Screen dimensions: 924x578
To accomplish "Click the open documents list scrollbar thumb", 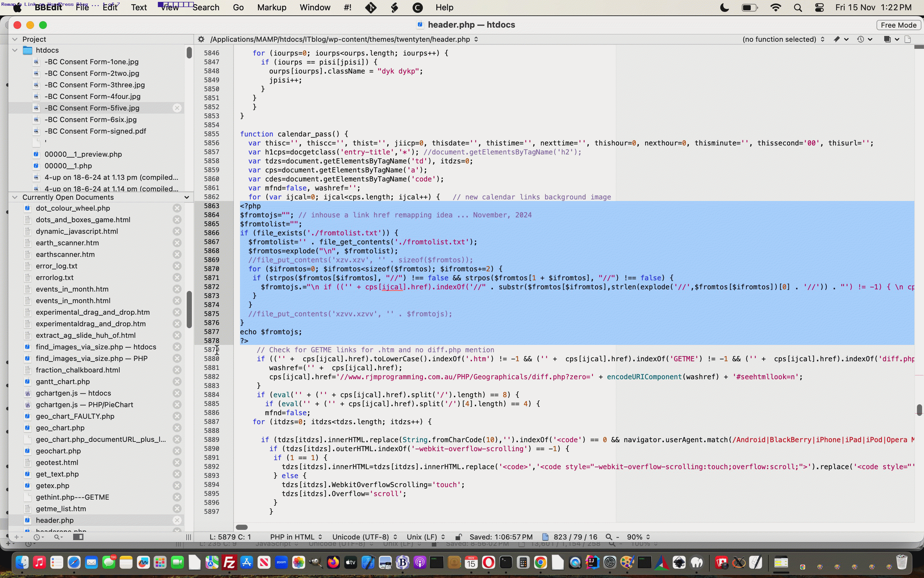I will click(x=189, y=309).
